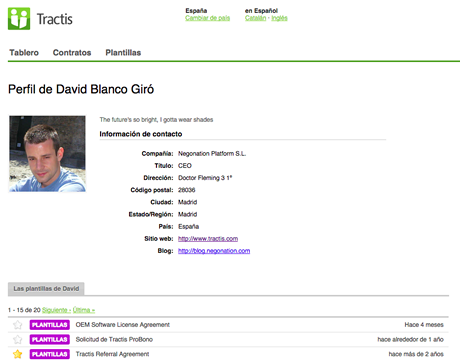Click the Tractis wordmark text
Viewport: 460px width, 361px height.
pos(55,19)
